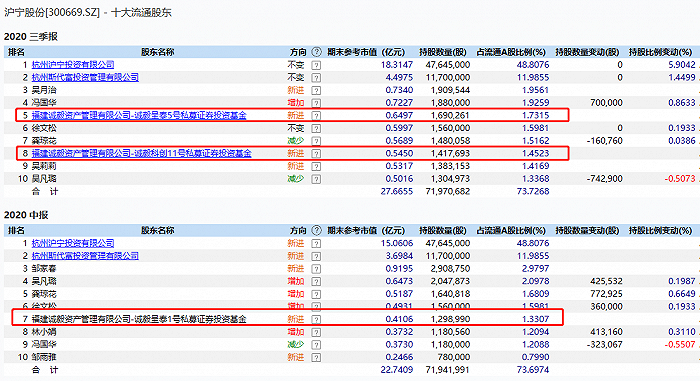The height and width of the screenshot is (381, 700).
Task: Click the ? icon in 三季报 row 7 (0.5689)
Action: pyautogui.click(x=316, y=141)
